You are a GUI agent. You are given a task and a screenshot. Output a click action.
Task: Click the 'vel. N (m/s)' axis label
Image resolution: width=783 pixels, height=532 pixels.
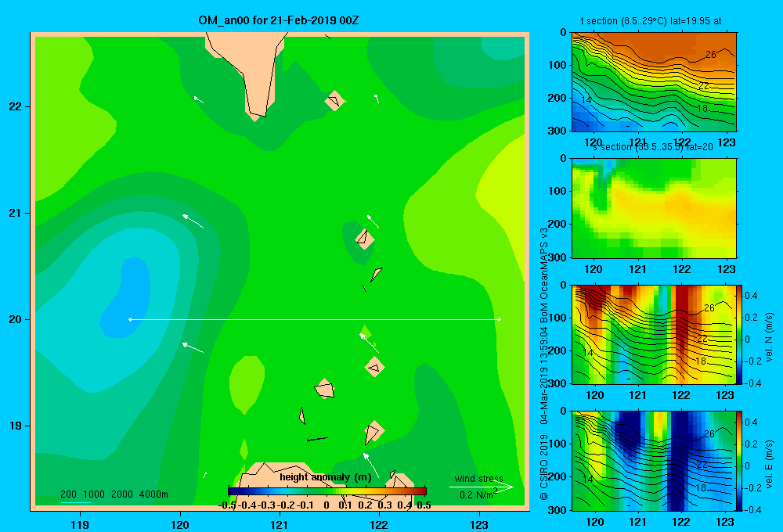click(x=769, y=337)
